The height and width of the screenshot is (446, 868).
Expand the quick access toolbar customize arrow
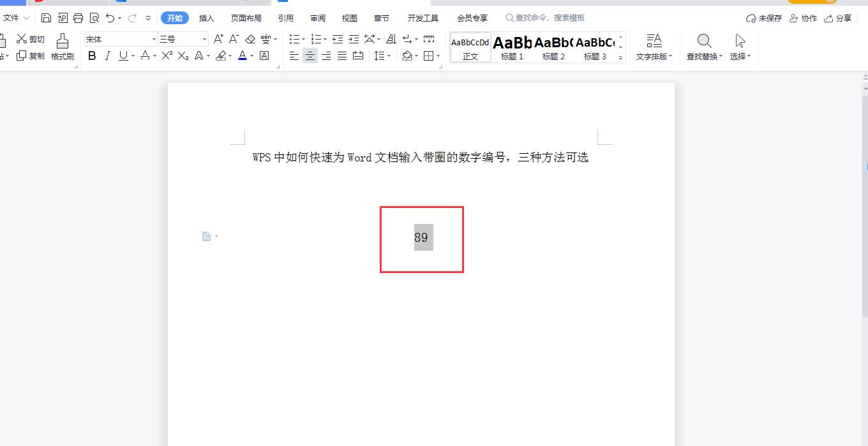(x=149, y=18)
